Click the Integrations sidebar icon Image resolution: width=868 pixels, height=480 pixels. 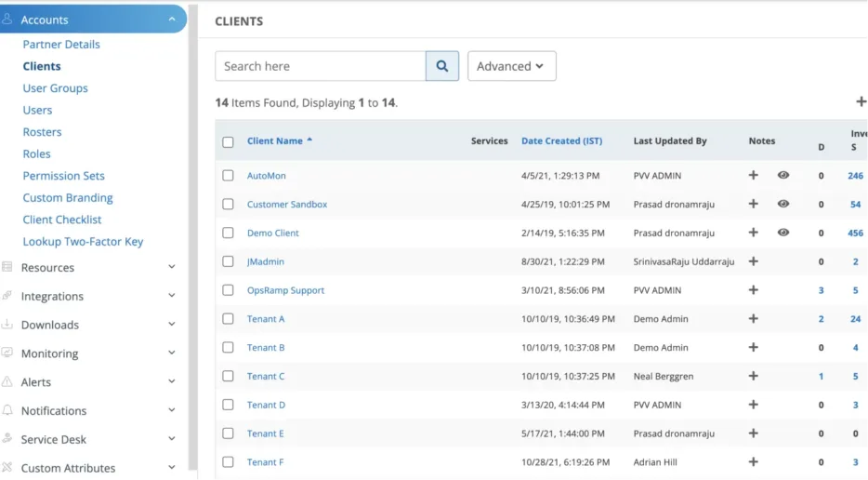tap(7, 296)
